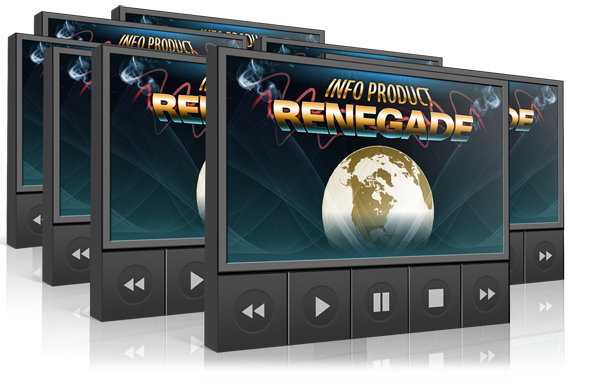The image size is (600, 384).
Task: Click rewind on the second player from front
Action: tap(134, 284)
